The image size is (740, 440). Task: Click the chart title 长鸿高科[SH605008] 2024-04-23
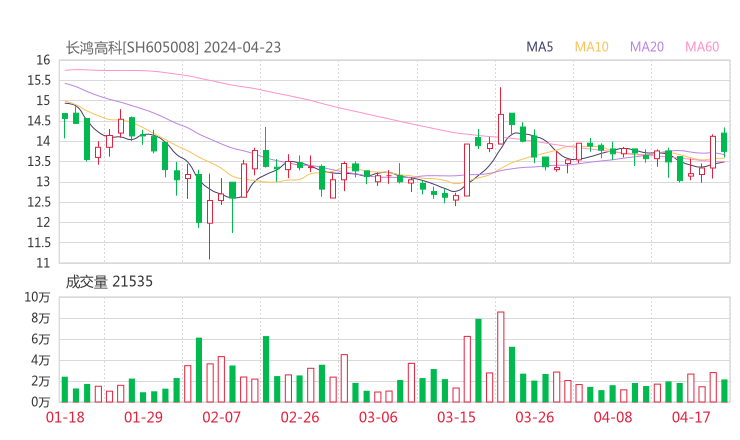tap(173, 48)
